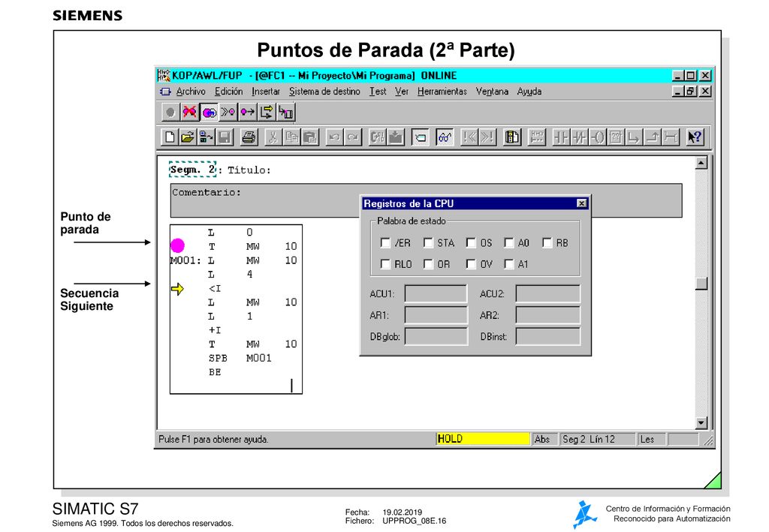The image size is (769, 532).
Task: Insert an empty box with question marks icon
Action: pos(616,137)
